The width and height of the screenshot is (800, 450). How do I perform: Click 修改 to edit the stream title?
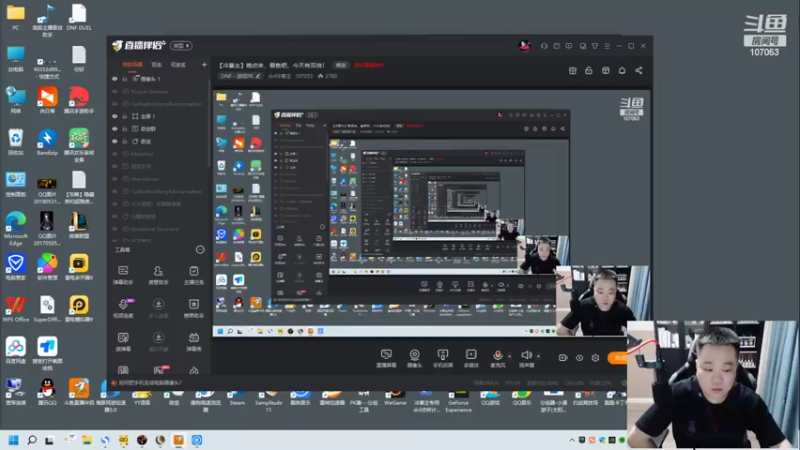pos(340,65)
